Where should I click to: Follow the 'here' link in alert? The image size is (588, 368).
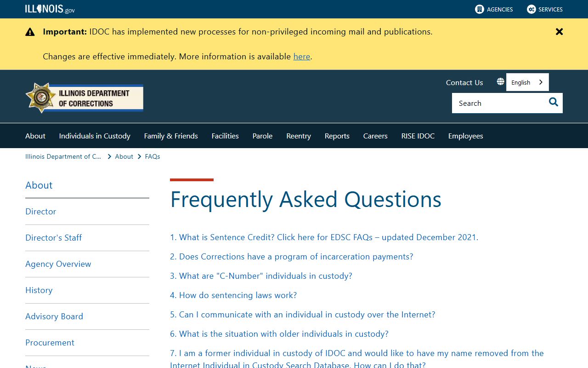pyautogui.click(x=302, y=57)
